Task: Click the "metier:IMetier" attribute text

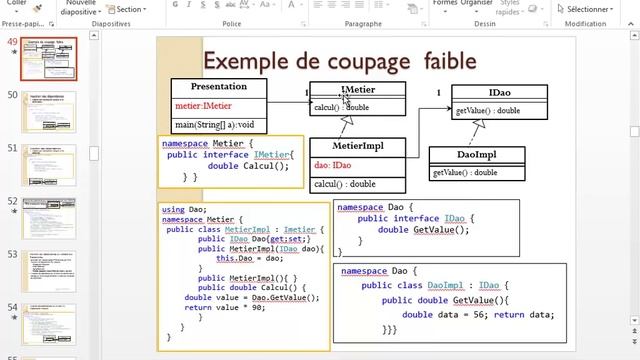Action: 203,106
